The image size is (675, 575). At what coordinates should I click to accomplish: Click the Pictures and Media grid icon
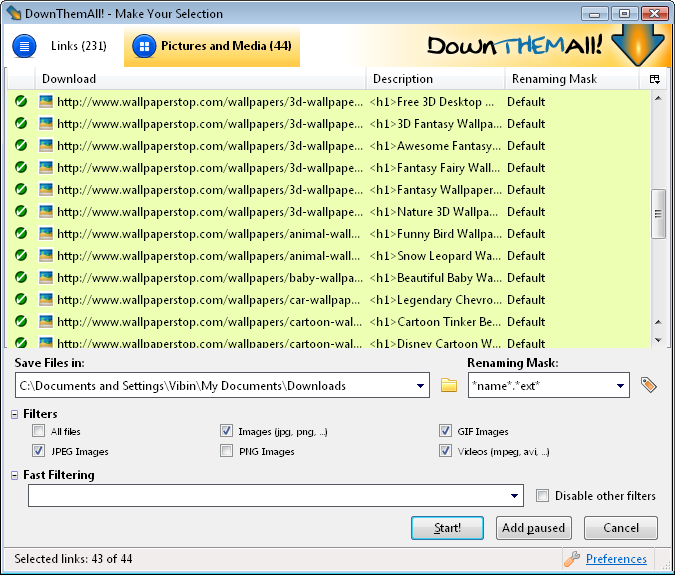tap(144, 46)
